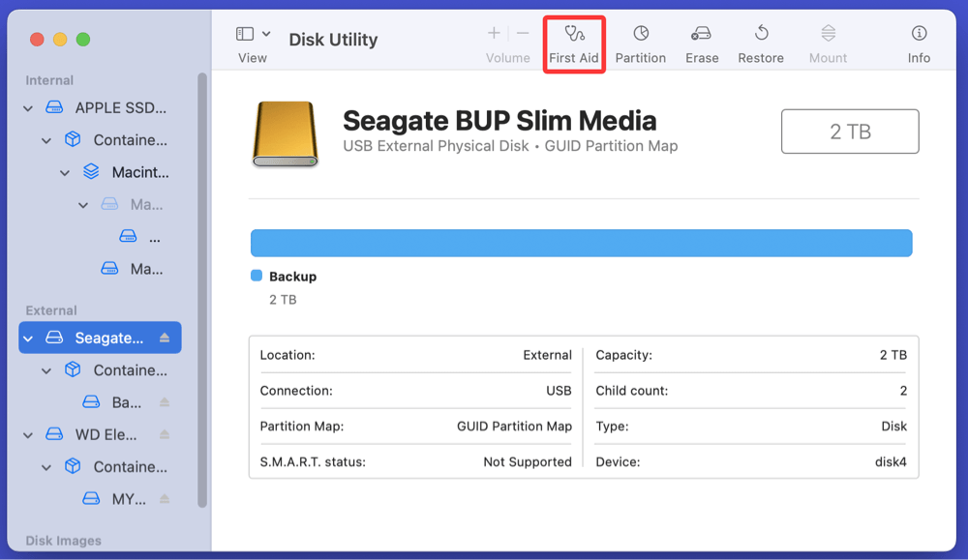The height and width of the screenshot is (560, 968).
Task: Click the blue Backup legend swatch
Action: pyautogui.click(x=257, y=276)
